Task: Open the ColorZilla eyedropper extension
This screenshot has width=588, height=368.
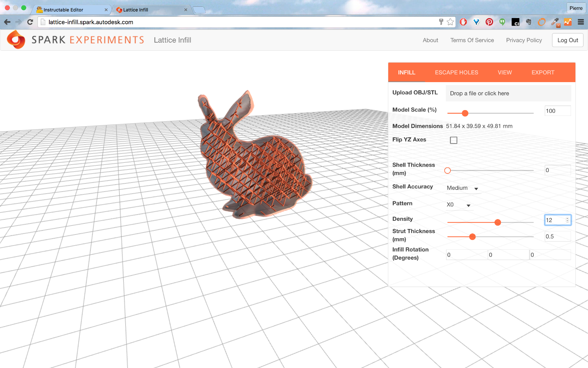Action: [555, 22]
